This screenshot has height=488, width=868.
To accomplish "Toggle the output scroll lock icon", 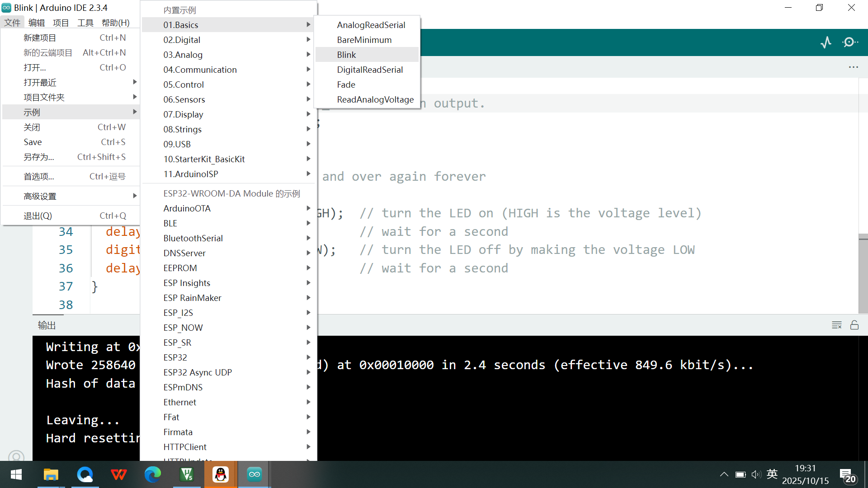I will click(854, 325).
